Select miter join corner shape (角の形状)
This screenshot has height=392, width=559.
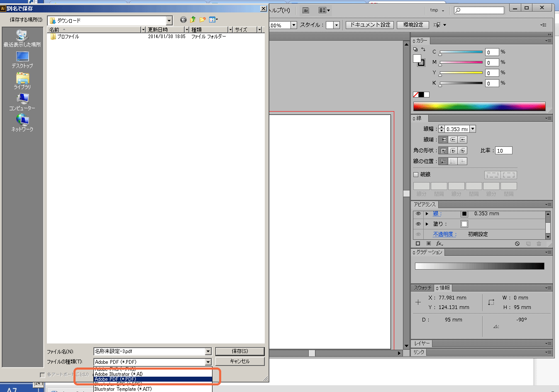[444, 151]
